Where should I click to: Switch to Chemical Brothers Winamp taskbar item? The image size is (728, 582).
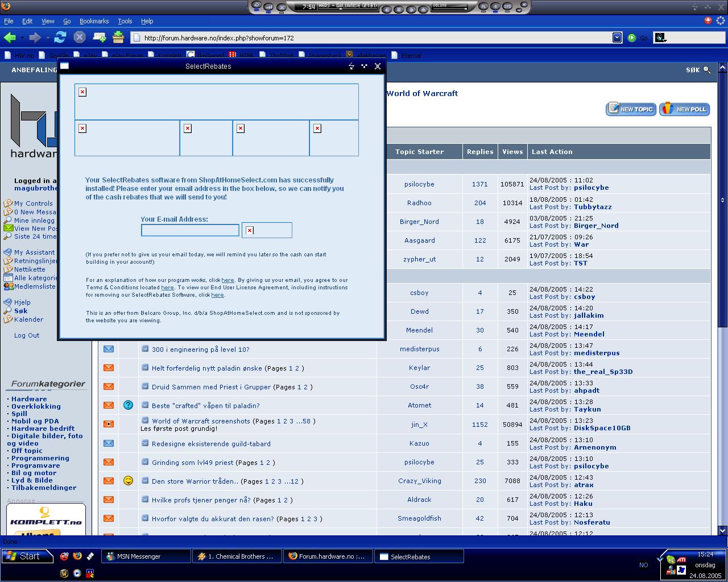coord(237,556)
